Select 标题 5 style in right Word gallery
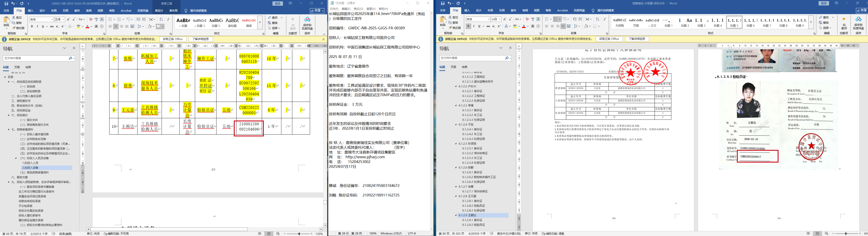 tap(734, 22)
